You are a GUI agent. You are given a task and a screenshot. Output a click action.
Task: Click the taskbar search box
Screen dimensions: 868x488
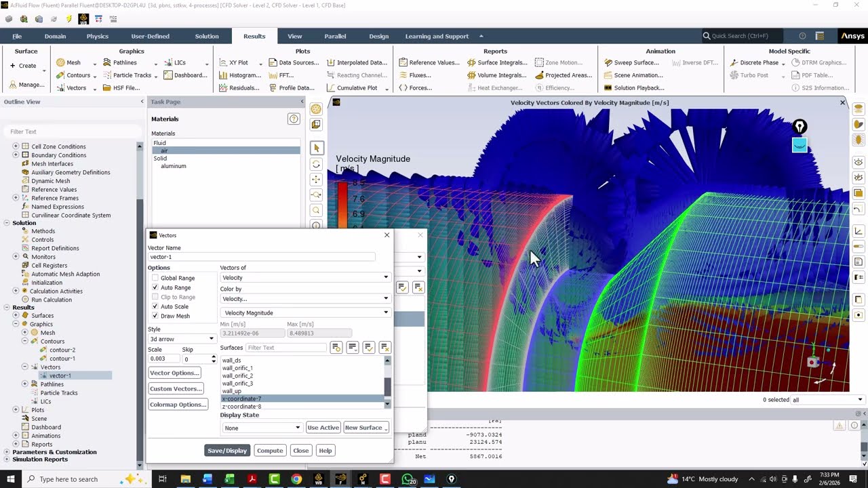pyautogui.click(x=85, y=479)
